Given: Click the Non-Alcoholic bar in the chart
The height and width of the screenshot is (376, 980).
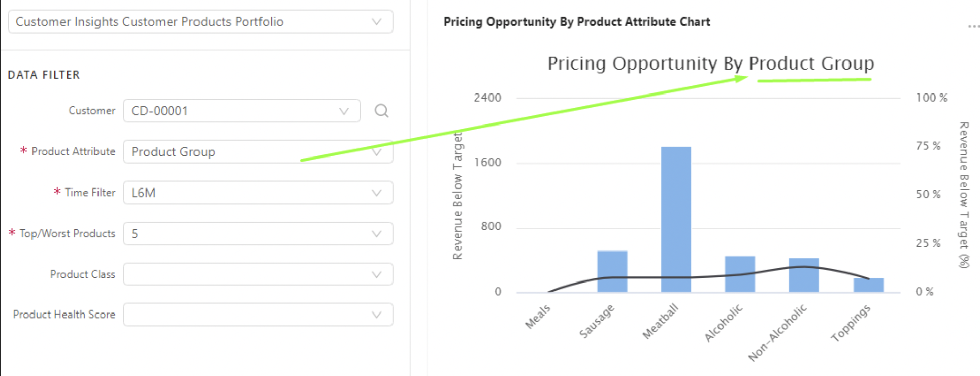Looking at the screenshot, I should click(804, 275).
